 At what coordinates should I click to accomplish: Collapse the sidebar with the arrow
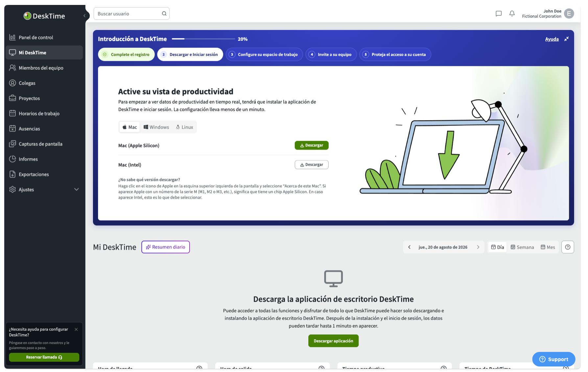pos(84,15)
